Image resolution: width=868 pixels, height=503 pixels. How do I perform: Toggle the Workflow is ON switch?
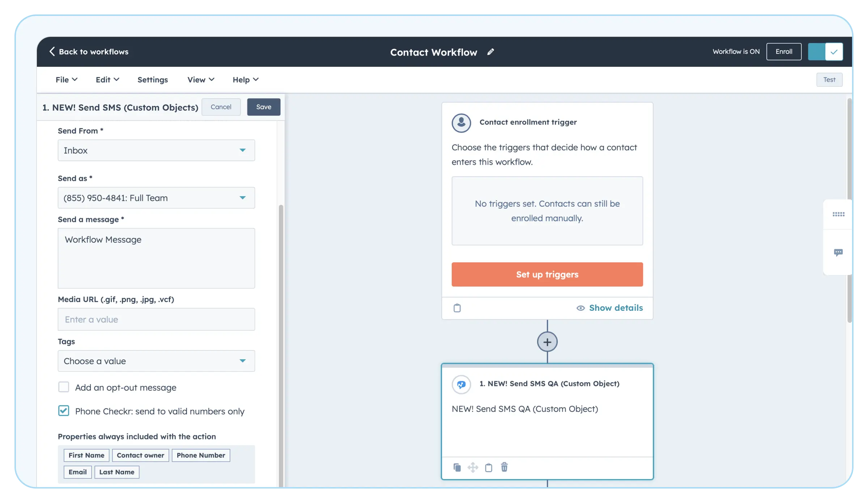(825, 52)
